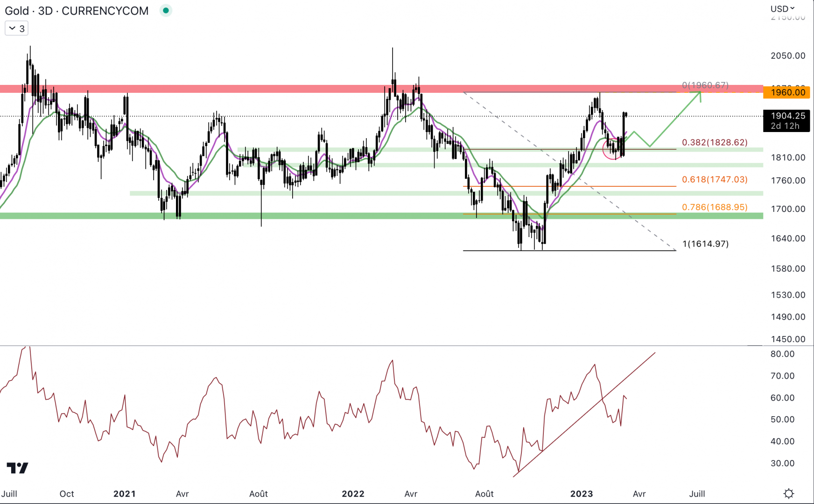Click the Juill label at timeline start
814x504 pixels.
pos(9,494)
